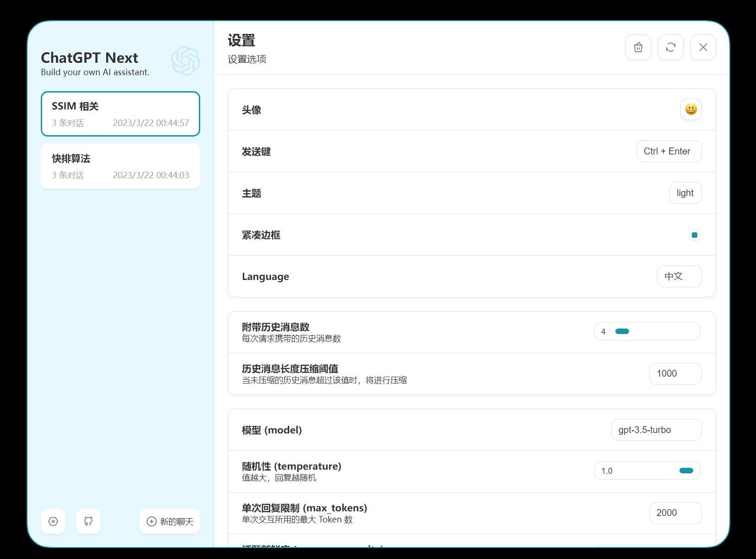
Task: Click the 随机性 (temperature) heading
Action: point(291,466)
